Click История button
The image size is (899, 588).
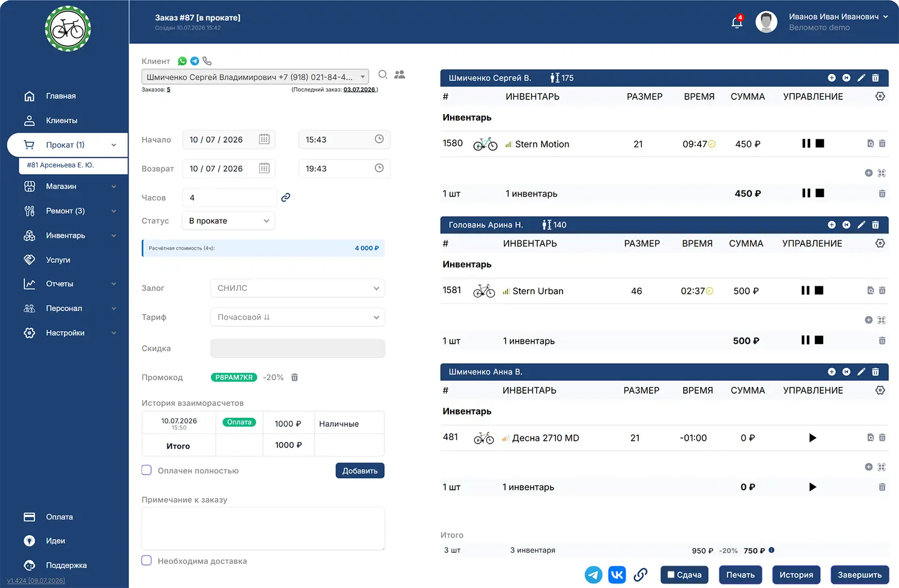(796, 575)
